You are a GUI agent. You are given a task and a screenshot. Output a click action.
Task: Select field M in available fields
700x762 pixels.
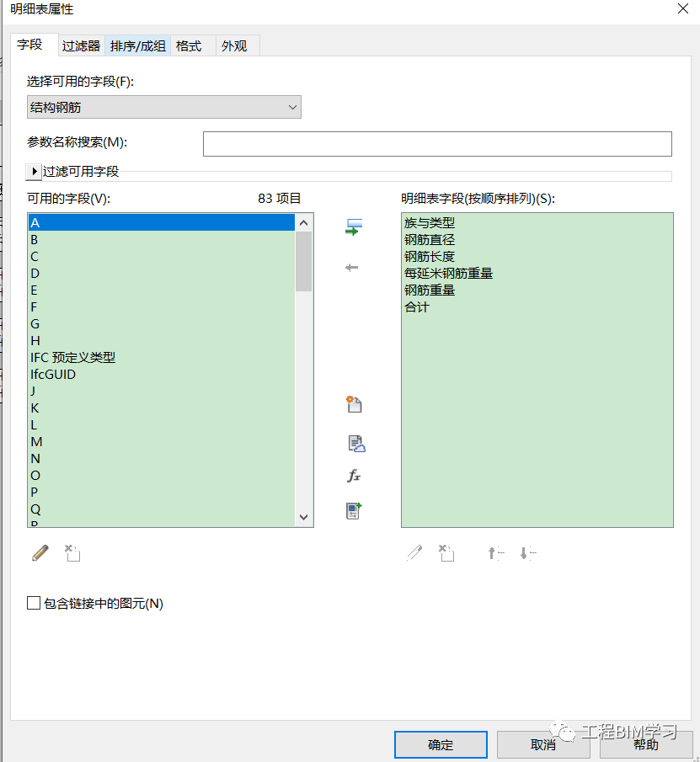coord(162,442)
